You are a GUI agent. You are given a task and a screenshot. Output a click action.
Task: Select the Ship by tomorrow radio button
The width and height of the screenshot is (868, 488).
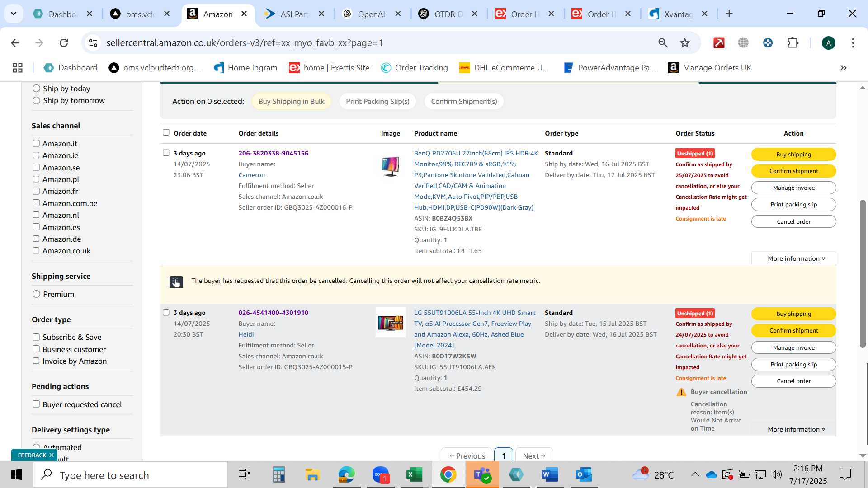point(36,100)
